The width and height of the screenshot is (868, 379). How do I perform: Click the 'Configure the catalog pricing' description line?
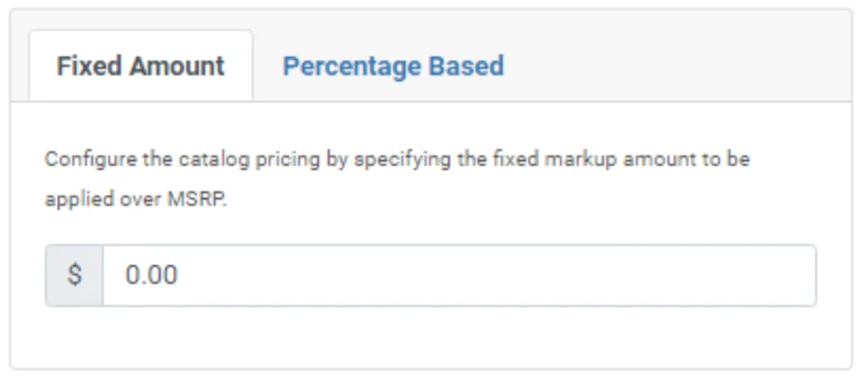397,159
